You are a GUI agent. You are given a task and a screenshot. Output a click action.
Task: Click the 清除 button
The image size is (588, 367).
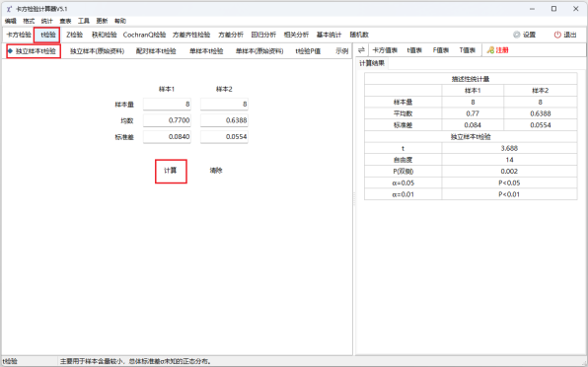coord(216,171)
